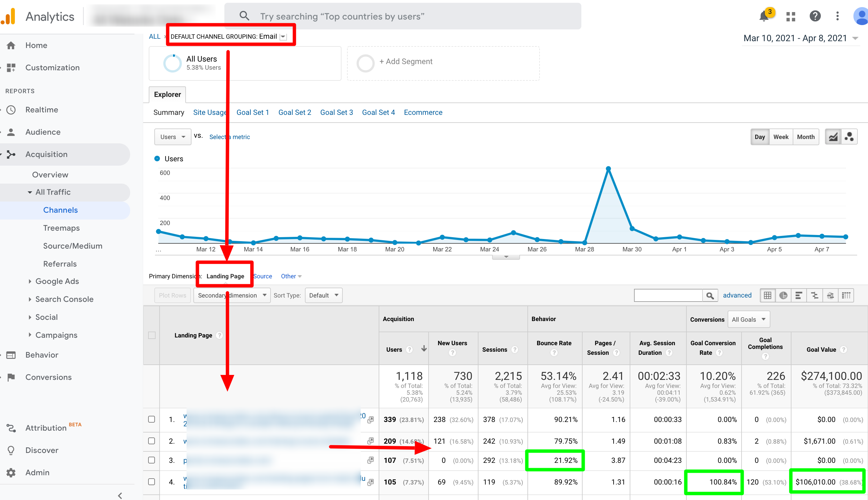Set graph interval to Week
Screen dimensions: 868x500
click(x=781, y=137)
